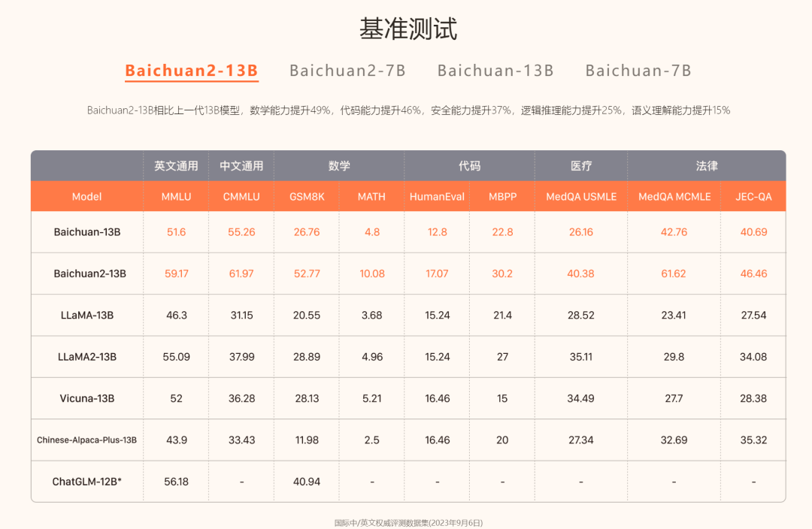The image size is (812, 529).
Task: Click the Model column header
Action: [x=87, y=197]
